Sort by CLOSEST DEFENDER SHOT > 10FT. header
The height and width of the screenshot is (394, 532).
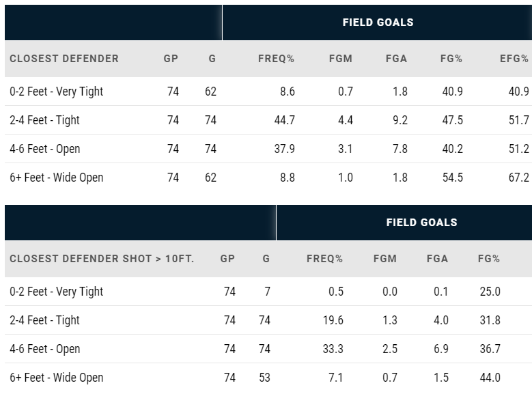click(x=102, y=259)
